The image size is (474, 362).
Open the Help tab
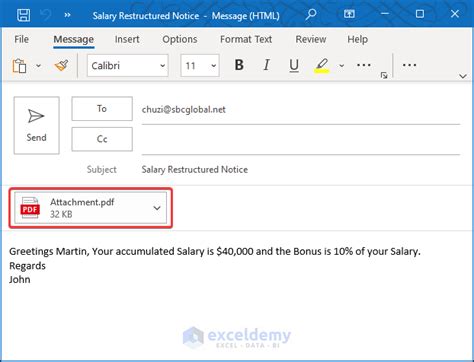[358, 39]
